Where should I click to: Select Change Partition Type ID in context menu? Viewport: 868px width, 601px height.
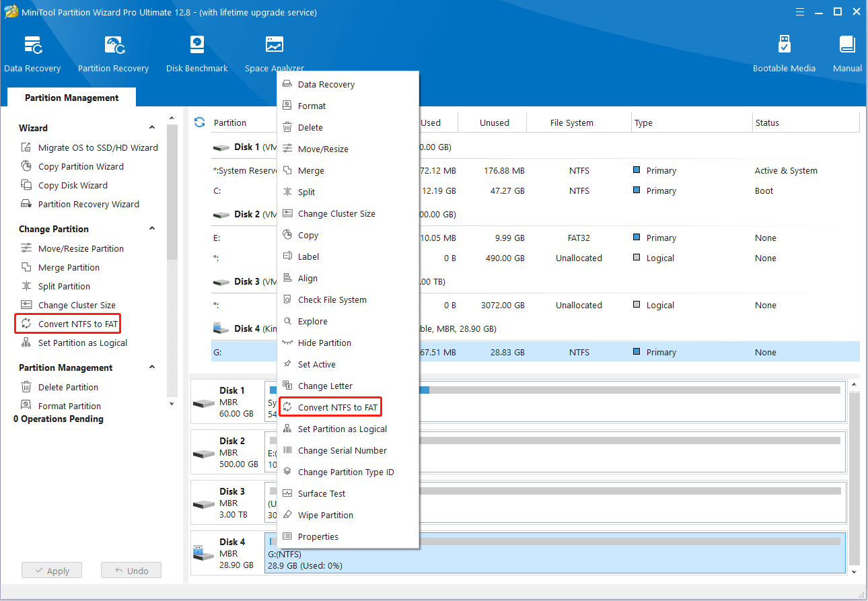tap(348, 472)
